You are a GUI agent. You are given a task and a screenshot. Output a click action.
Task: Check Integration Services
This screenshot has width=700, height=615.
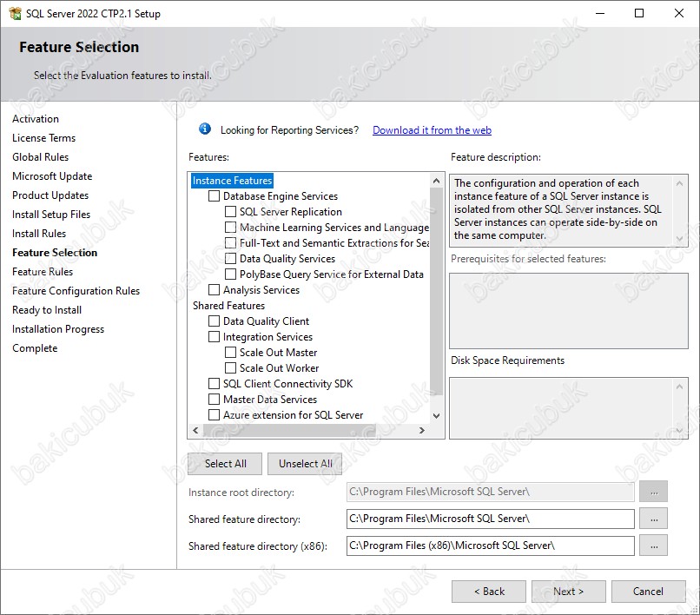click(215, 337)
